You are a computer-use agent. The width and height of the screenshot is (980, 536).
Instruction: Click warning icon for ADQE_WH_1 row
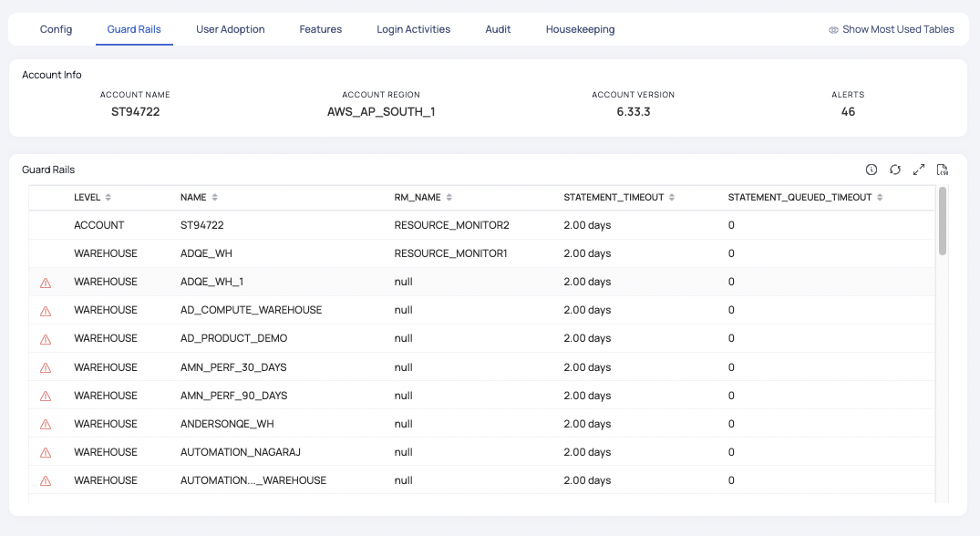tap(46, 283)
